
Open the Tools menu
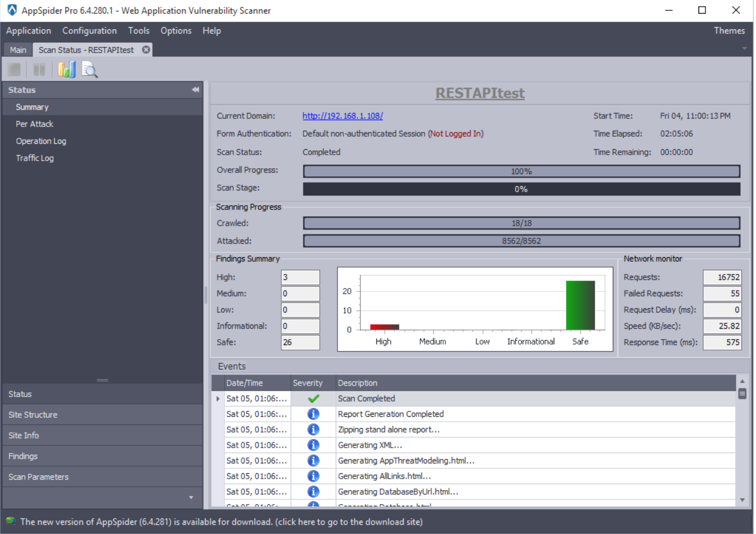[139, 31]
